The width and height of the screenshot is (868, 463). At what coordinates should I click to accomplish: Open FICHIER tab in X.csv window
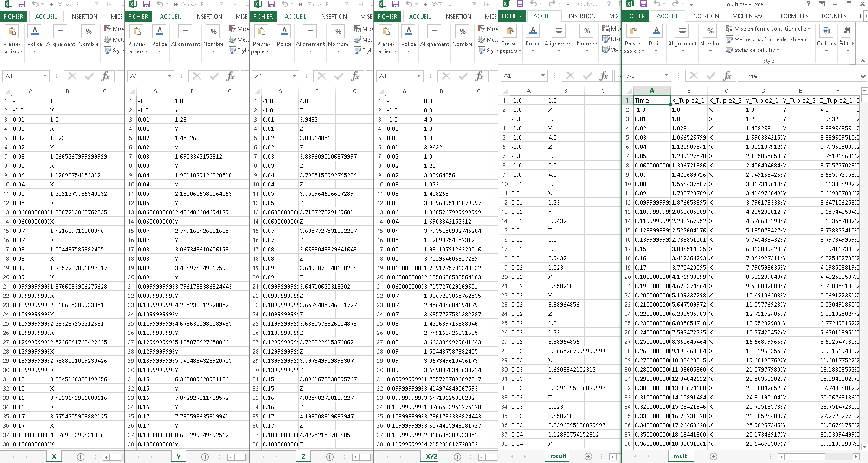[x=13, y=16]
